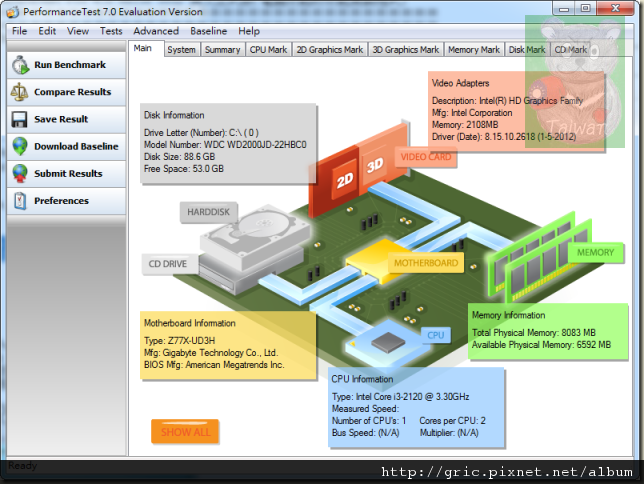Click the Compare Results button
The image size is (644, 484).
pos(67,92)
